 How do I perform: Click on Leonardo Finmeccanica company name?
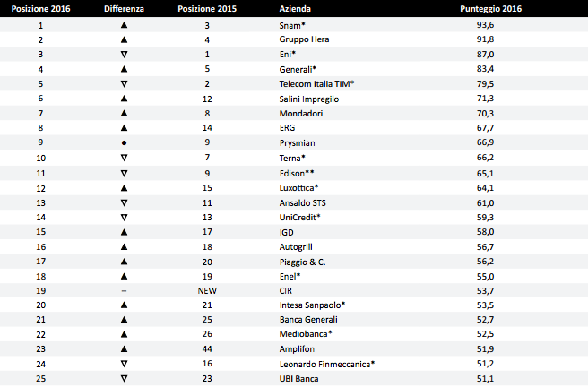327,364
